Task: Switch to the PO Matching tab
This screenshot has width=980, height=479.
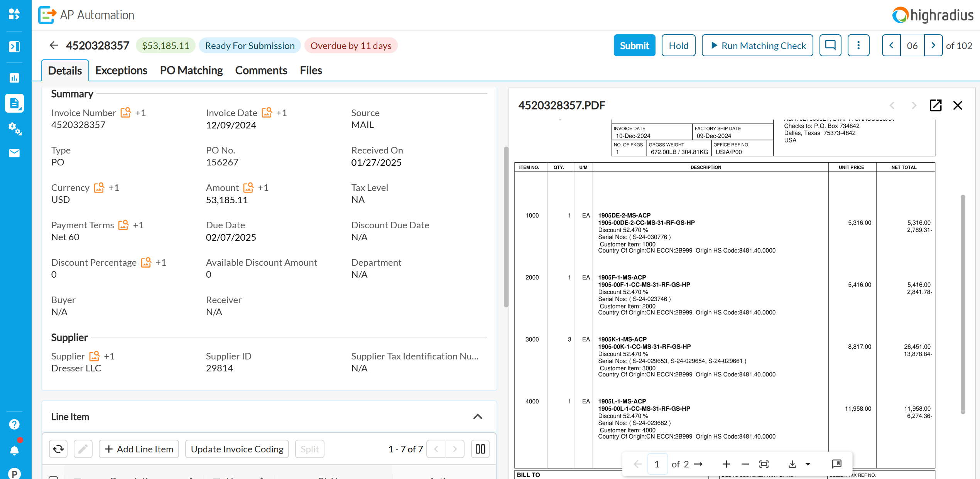Action: [x=191, y=70]
